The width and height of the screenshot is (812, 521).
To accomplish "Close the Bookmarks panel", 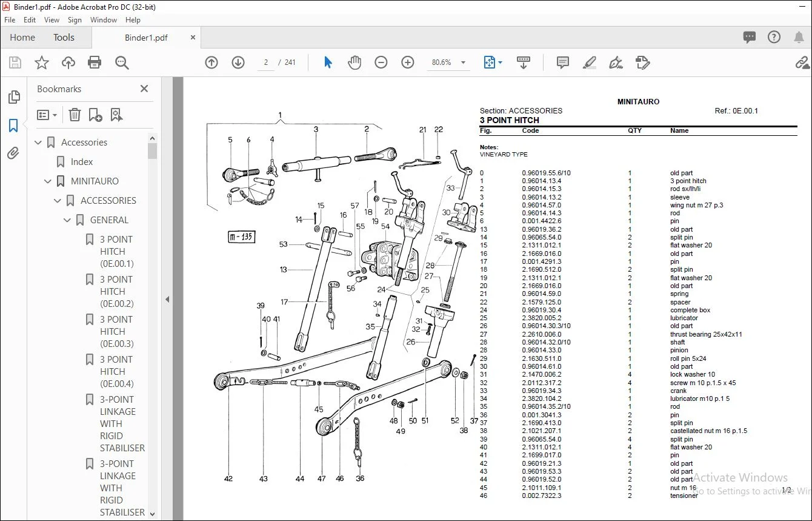I will click(x=144, y=89).
